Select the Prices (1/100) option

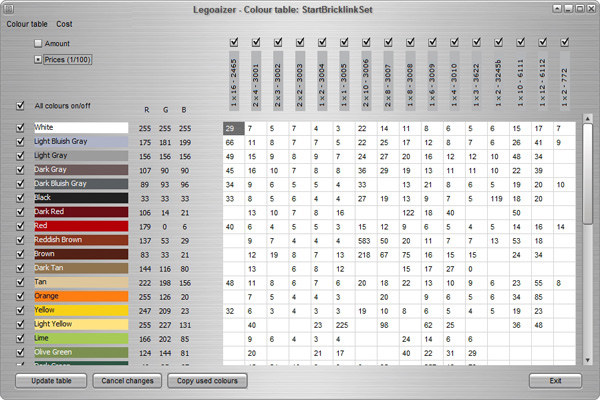click(x=38, y=59)
